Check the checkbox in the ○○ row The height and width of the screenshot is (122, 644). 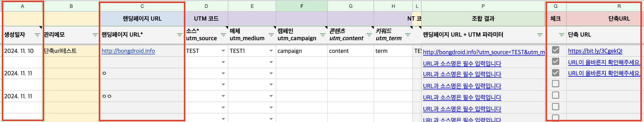[x=556, y=95]
